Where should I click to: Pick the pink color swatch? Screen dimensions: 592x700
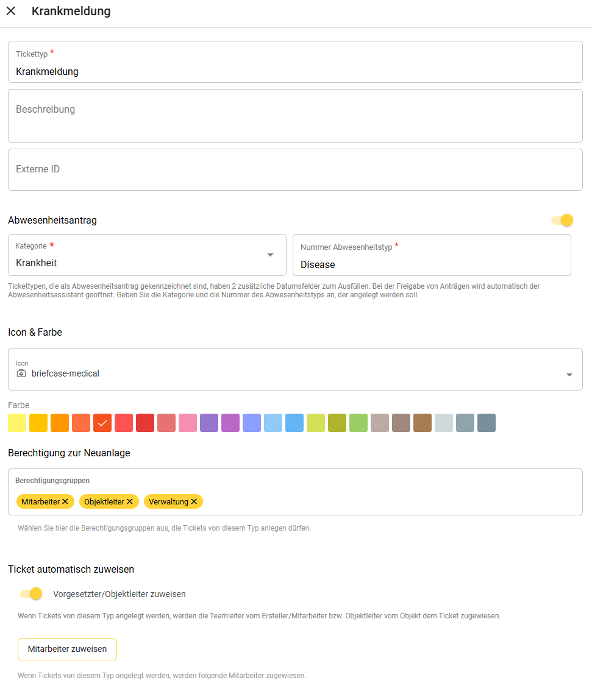coord(188,423)
